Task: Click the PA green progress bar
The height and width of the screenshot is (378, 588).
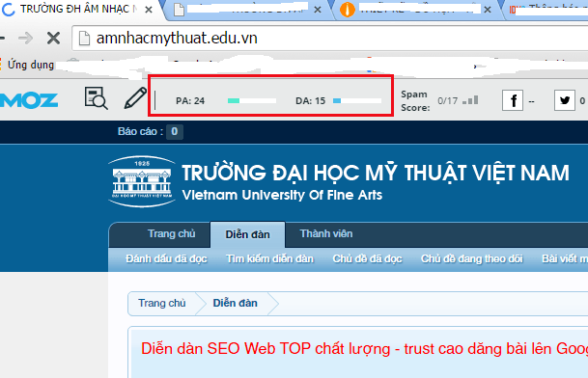Action: tap(252, 100)
